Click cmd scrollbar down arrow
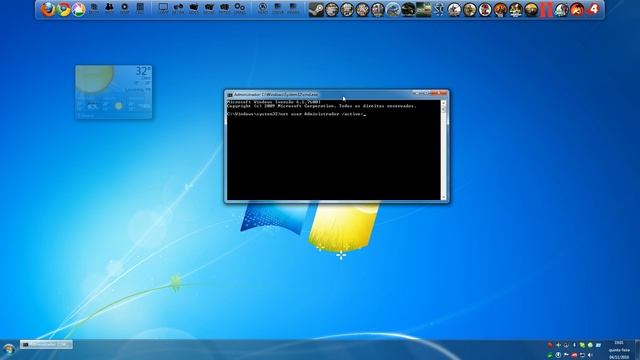 coord(444,197)
